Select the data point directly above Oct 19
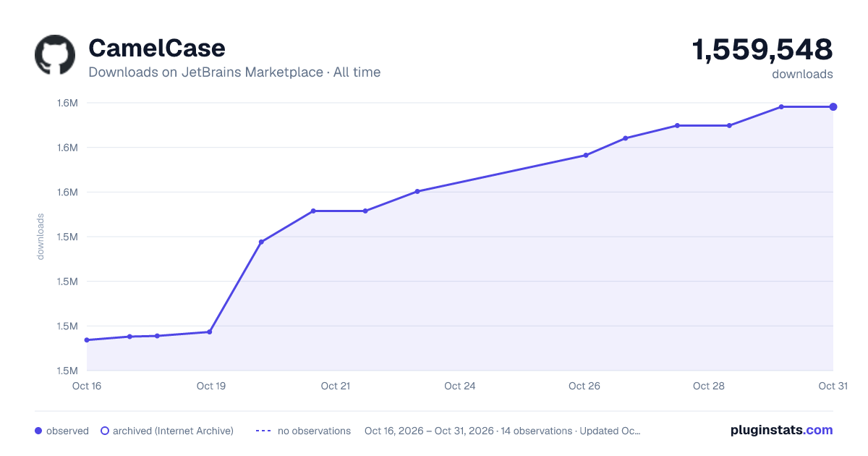 coord(210,332)
